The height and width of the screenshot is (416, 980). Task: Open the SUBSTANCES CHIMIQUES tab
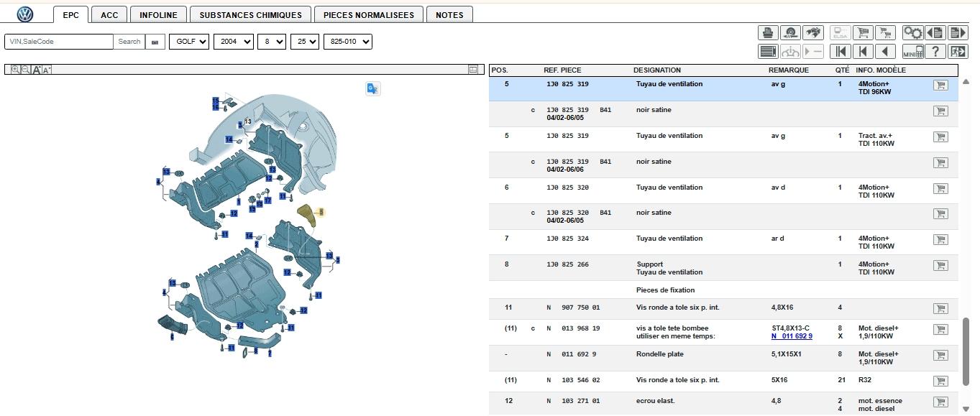252,14
